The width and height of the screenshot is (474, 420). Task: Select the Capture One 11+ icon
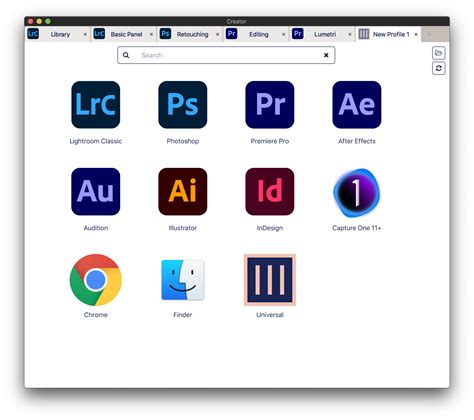pyautogui.click(x=356, y=193)
